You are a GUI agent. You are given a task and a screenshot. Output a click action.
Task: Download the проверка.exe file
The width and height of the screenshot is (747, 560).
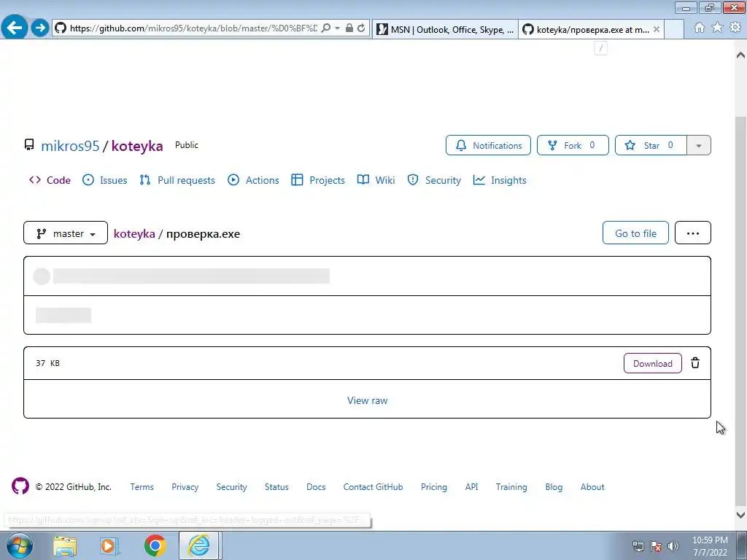pos(653,363)
